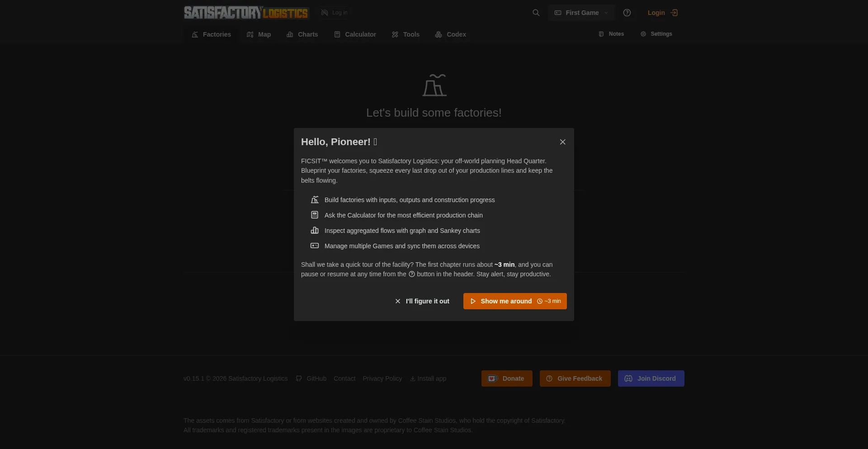Click the Donate button
This screenshot has height=449, width=868.
[507, 378]
